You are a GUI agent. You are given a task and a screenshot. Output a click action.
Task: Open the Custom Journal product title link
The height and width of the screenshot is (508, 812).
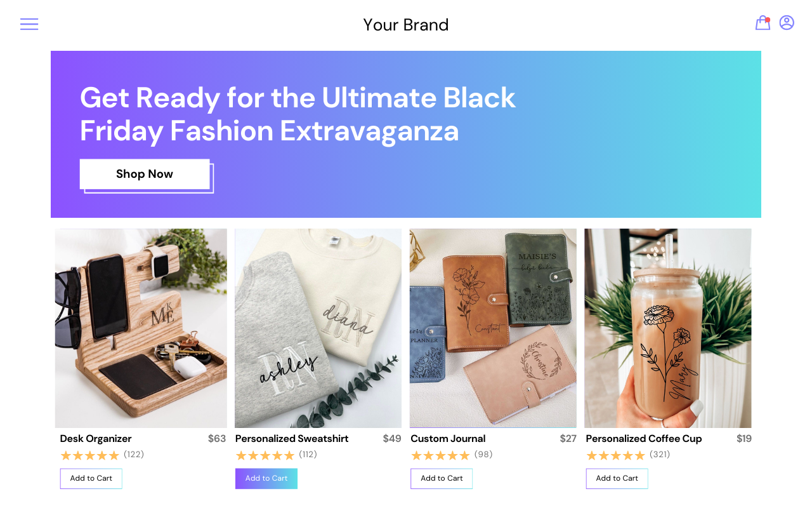click(x=448, y=439)
